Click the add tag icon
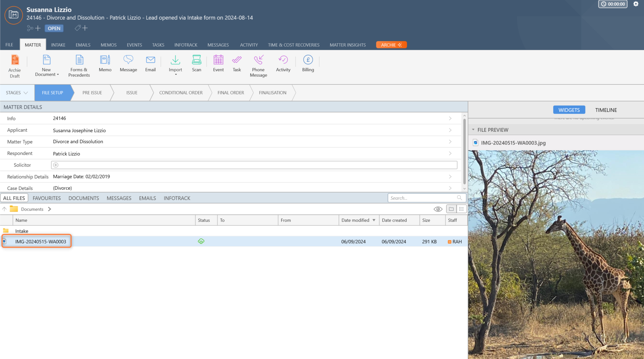This screenshot has height=359, width=644. [81, 28]
